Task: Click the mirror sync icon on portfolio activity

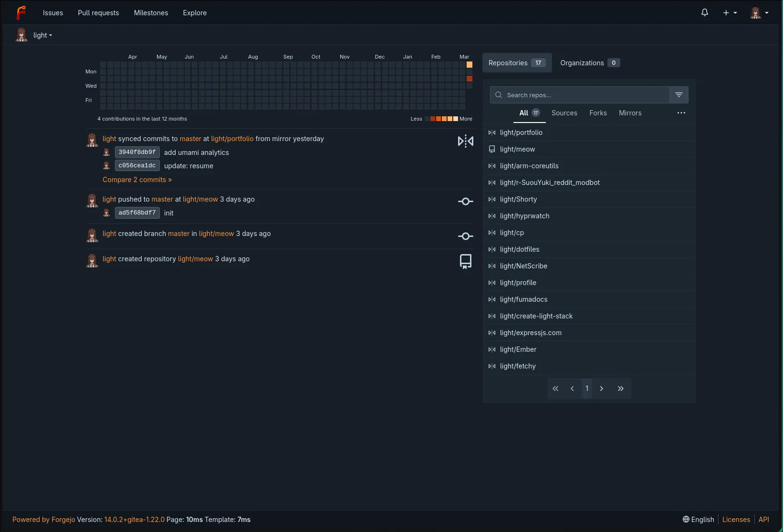Action: coord(465,141)
